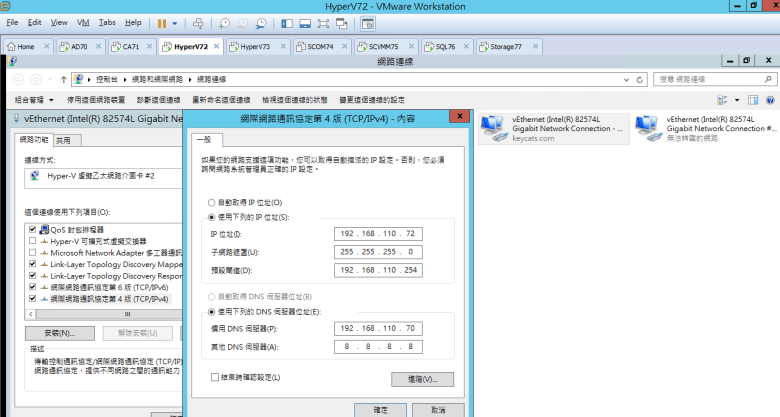This screenshot has height=417, width=780.
Task: Click the Home tab house icon
Action: pyautogui.click(x=12, y=46)
